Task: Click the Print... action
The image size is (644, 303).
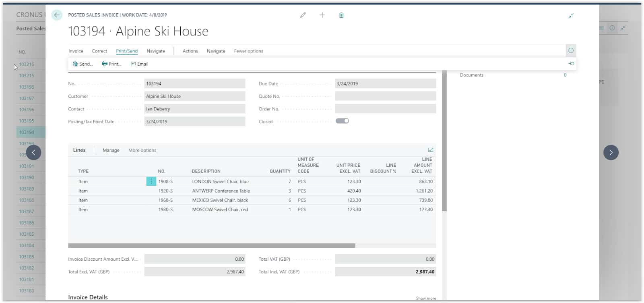Action: click(x=111, y=64)
